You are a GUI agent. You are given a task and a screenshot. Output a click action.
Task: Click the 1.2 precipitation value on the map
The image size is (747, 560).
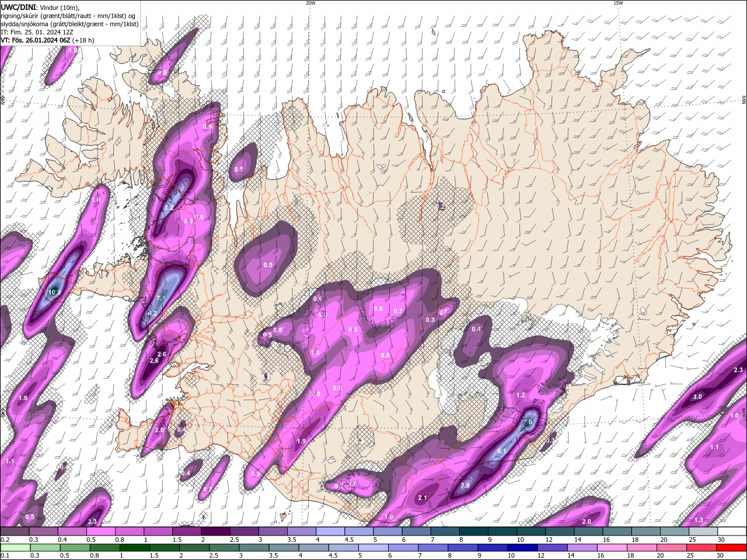pos(521,395)
